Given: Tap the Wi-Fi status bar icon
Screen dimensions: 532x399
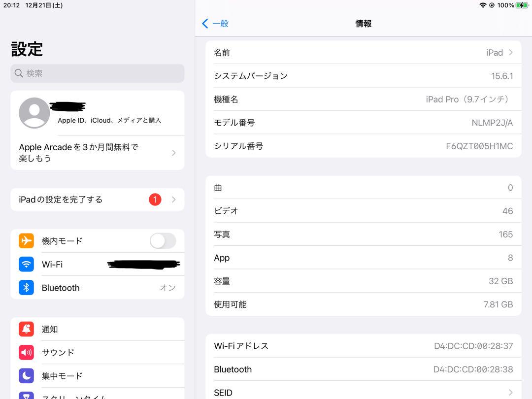Looking at the screenshot, I should click(482, 5).
